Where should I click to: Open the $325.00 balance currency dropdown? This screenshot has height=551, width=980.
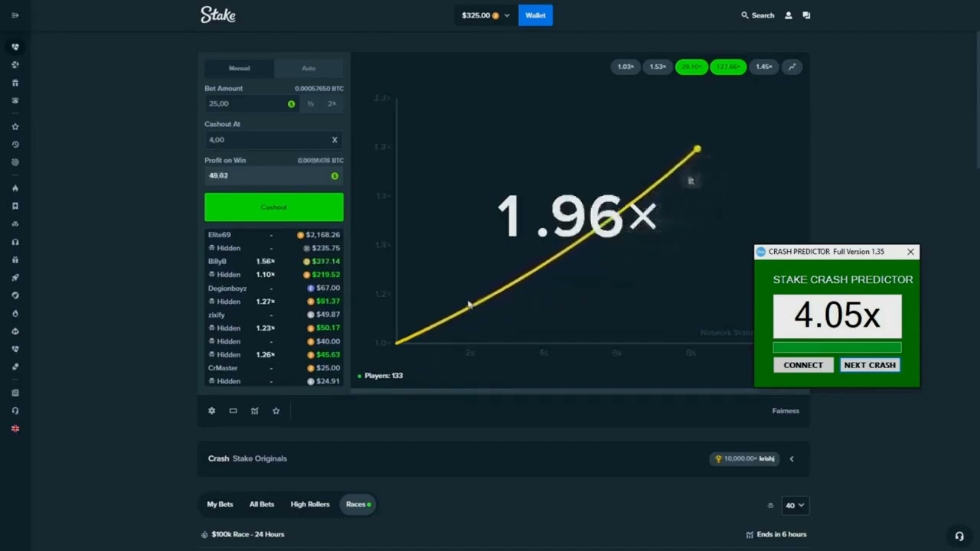pyautogui.click(x=485, y=15)
